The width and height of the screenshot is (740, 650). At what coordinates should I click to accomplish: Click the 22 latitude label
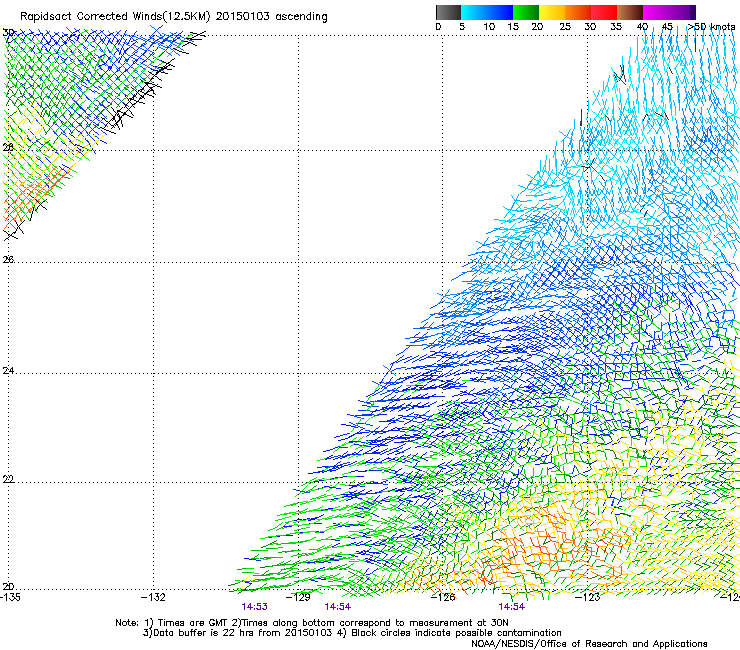click(x=8, y=479)
